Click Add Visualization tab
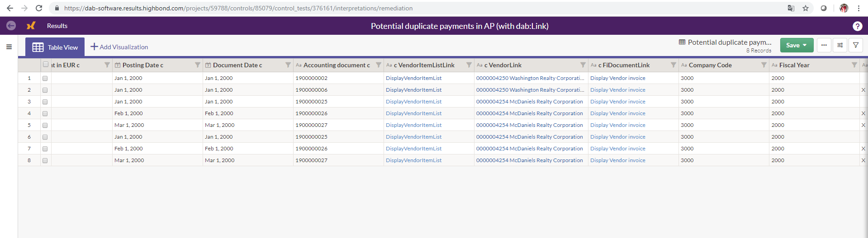The width and height of the screenshot is (868, 238). pyautogui.click(x=119, y=47)
